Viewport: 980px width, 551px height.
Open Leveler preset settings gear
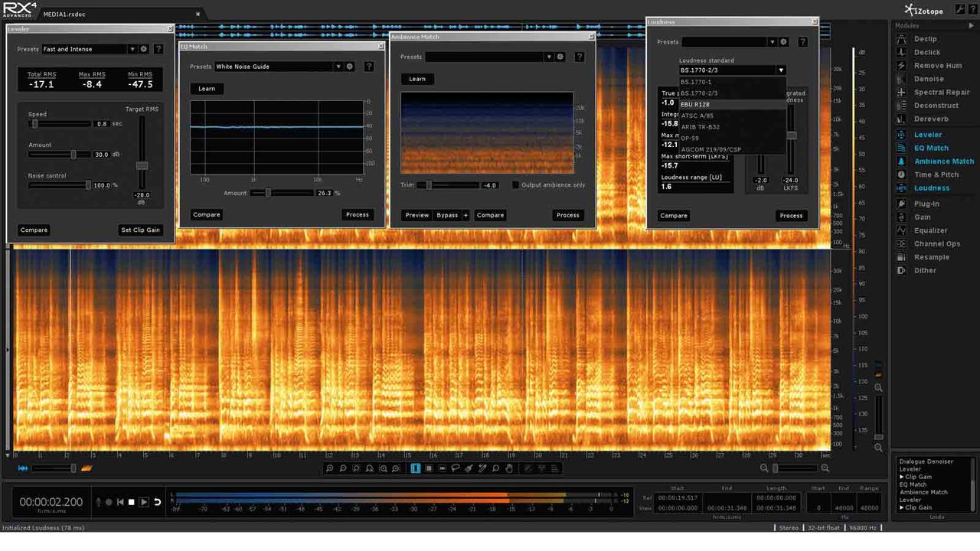[x=143, y=49]
